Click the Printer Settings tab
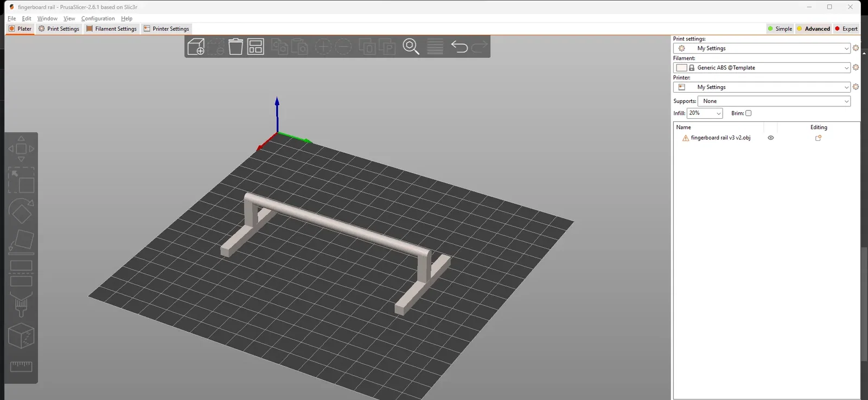The image size is (868, 400). tap(166, 29)
